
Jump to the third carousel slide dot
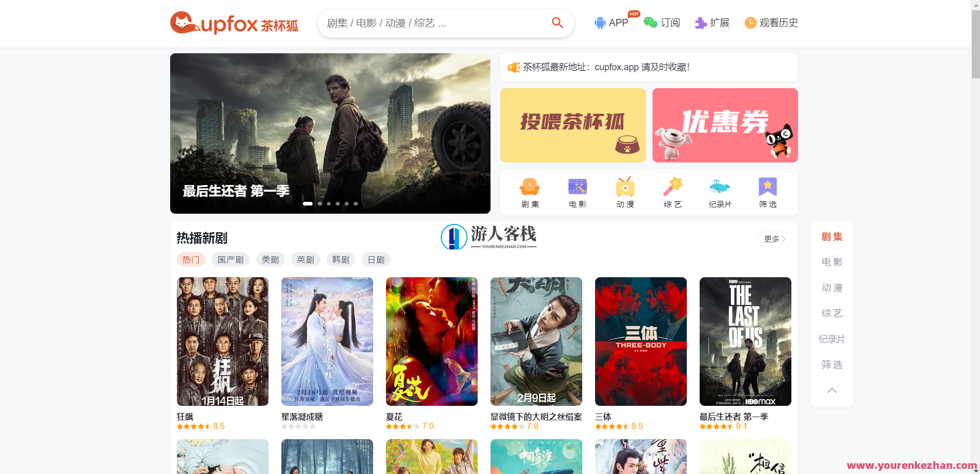329,203
